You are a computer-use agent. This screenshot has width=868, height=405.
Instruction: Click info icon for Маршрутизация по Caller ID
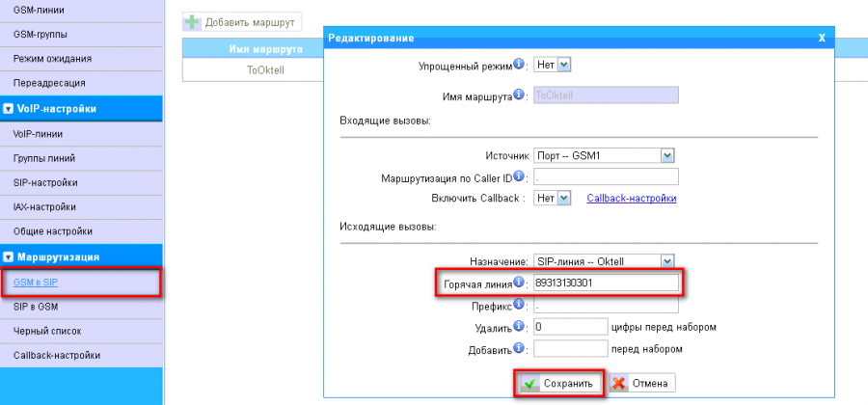pyautogui.click(x=519, y=176)
